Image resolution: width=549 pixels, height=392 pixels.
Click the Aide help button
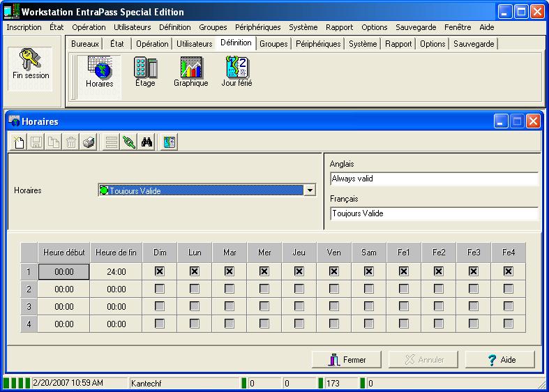(500, 359)
